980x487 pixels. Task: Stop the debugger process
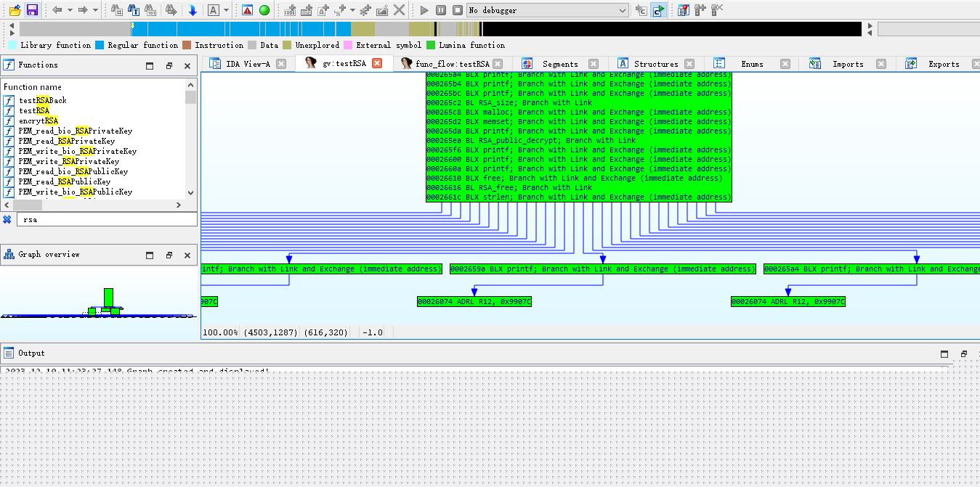[x=458, y=10]
